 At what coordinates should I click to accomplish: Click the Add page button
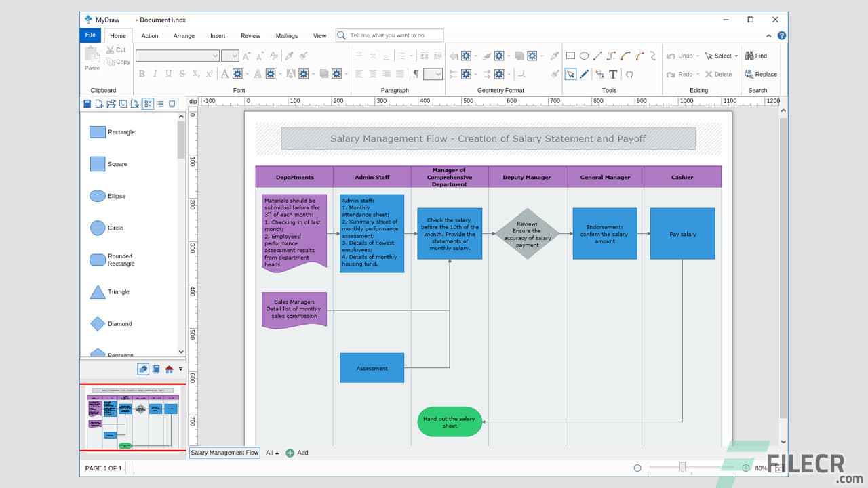pos(297,453)
